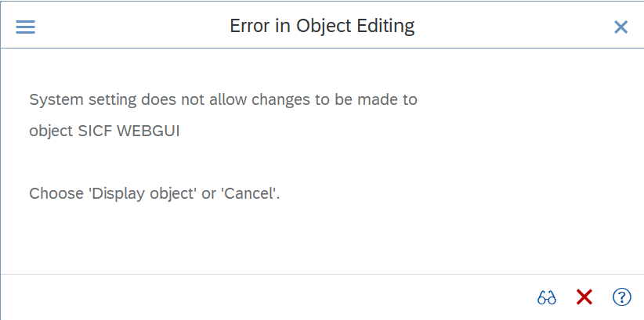Image resolution: width=644 pixels, height=320 pixels.
Task: Click the "object SICF WEBGUI" text
Action: click(x=104, y=131)
